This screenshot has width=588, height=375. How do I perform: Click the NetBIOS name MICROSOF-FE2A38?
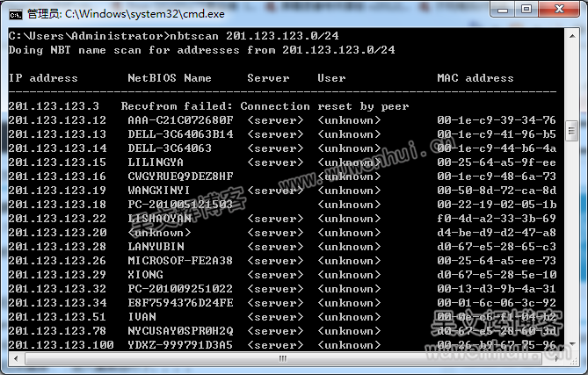pyautogui.click(x=180, y=261)
